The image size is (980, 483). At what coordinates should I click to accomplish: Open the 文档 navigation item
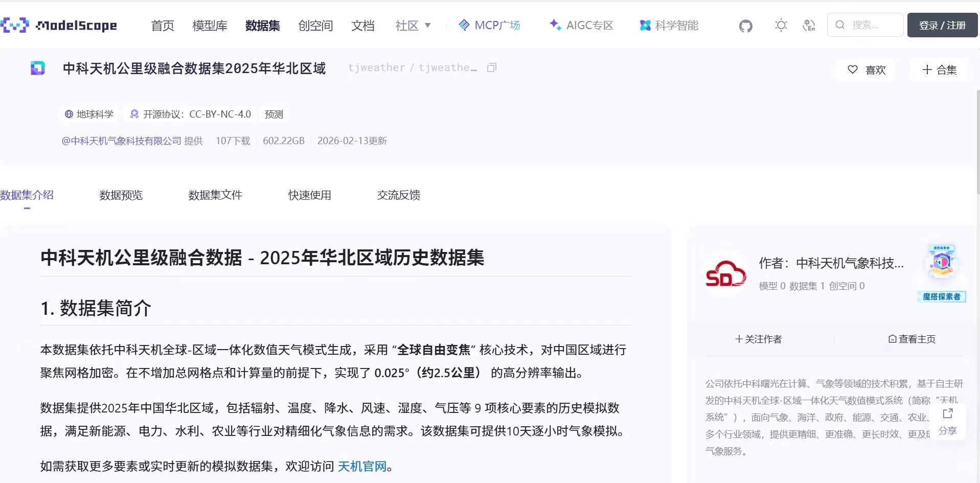[x=363, y=25]
